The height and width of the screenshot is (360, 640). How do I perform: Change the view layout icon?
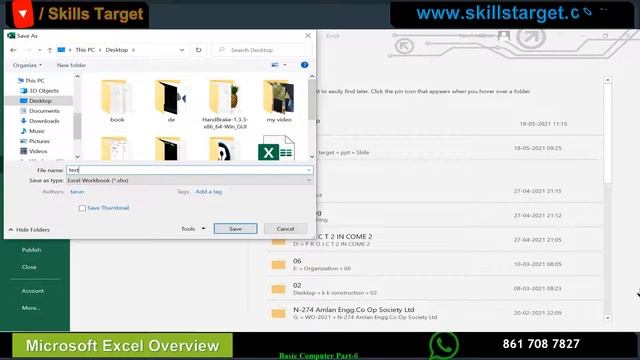(275, 65)
